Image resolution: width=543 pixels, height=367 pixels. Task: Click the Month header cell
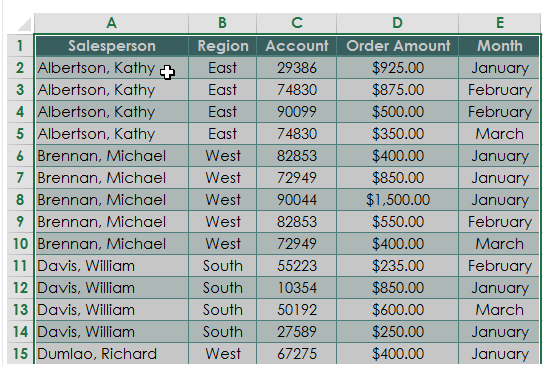tap(499, 46)
